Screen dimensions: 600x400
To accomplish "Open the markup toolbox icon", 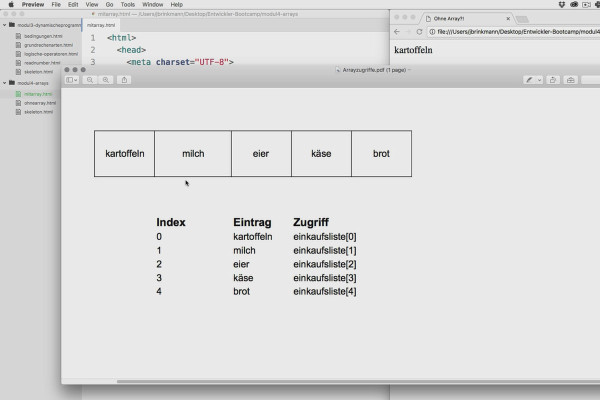I will point(571,80).
